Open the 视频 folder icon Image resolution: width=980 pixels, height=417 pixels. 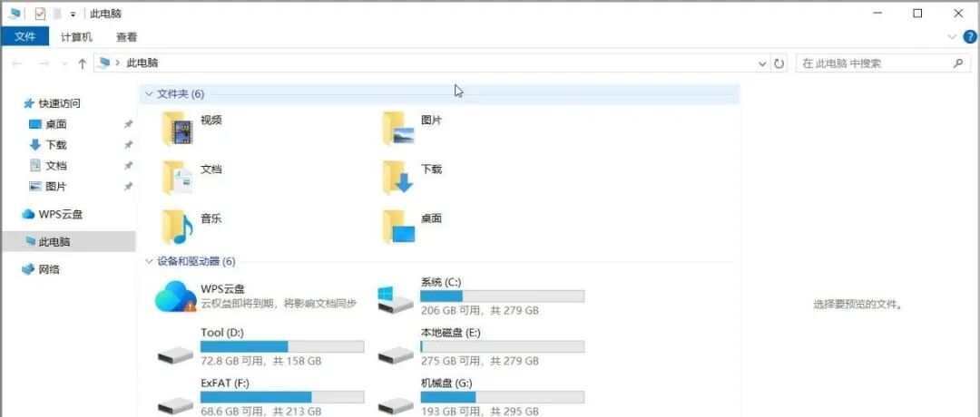click(x=178, y=129)
